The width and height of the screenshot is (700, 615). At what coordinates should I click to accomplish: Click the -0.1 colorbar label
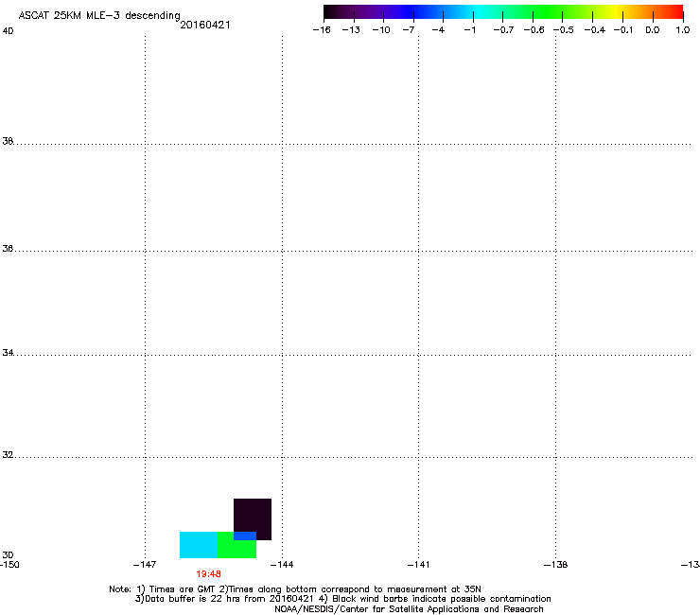623,30
